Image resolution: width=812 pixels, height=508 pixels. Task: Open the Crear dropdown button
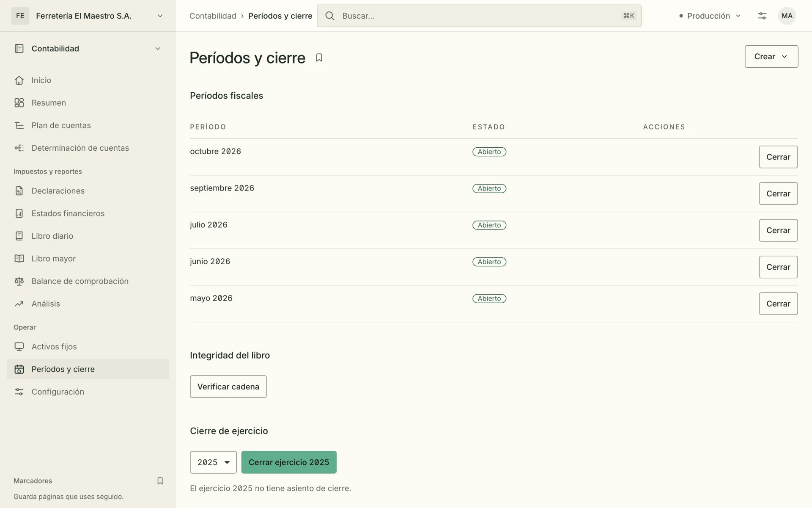[771, 56]
